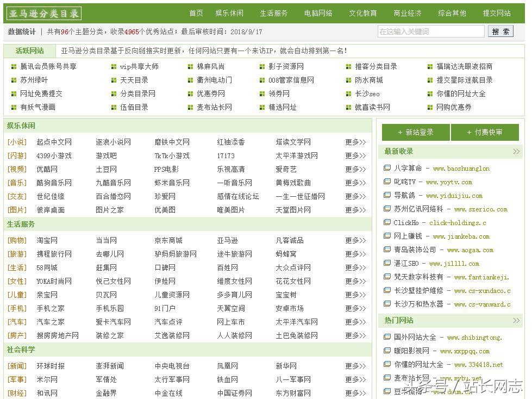Click the bullet icon beside 网购优惠券
Image resolution: width=532 pixels, height=399 pixels.
click(430, 108)
